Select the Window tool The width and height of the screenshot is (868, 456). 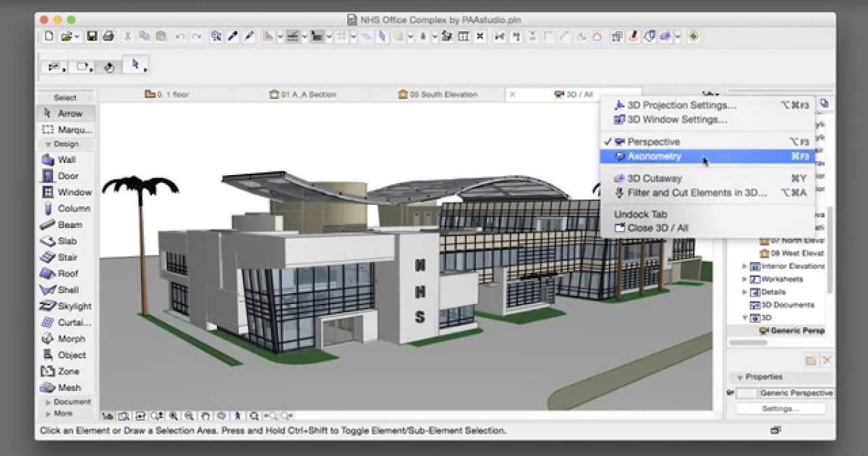point(66,192)
